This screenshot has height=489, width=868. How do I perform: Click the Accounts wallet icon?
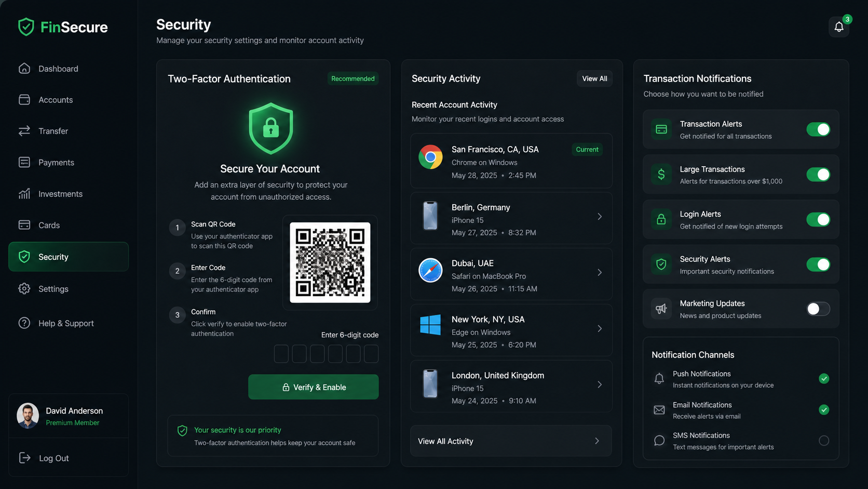(x=24, y=100)
